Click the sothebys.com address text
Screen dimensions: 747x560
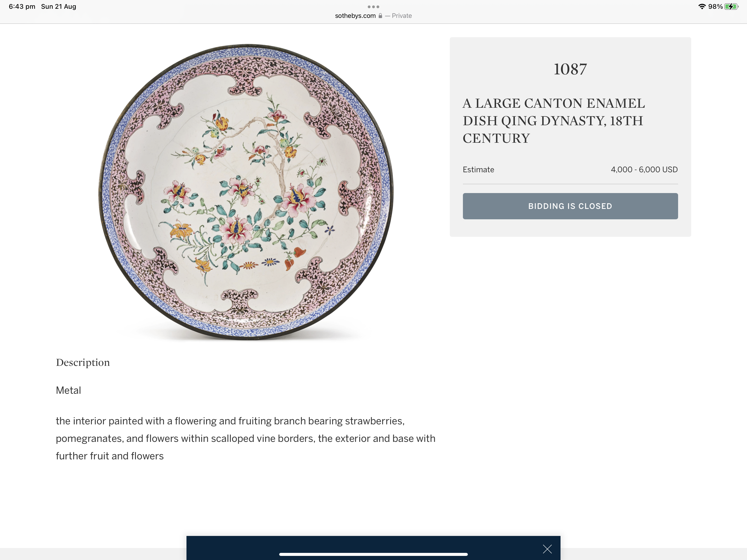[x=355, y=16]
